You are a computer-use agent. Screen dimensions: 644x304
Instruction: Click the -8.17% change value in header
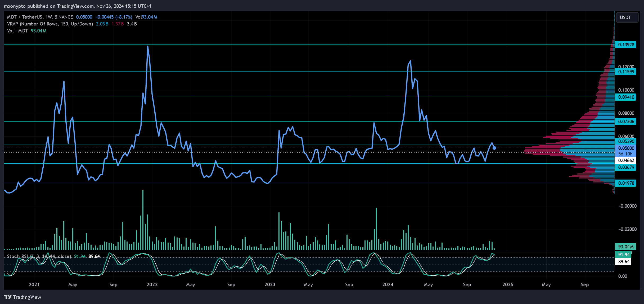click(x=124, y=17)
